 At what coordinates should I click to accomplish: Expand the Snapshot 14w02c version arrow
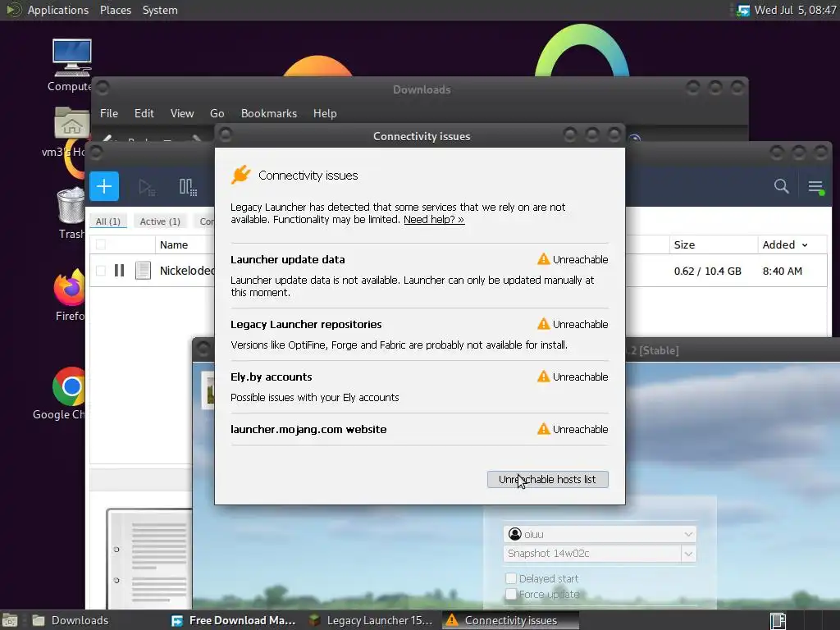(688, 554)
